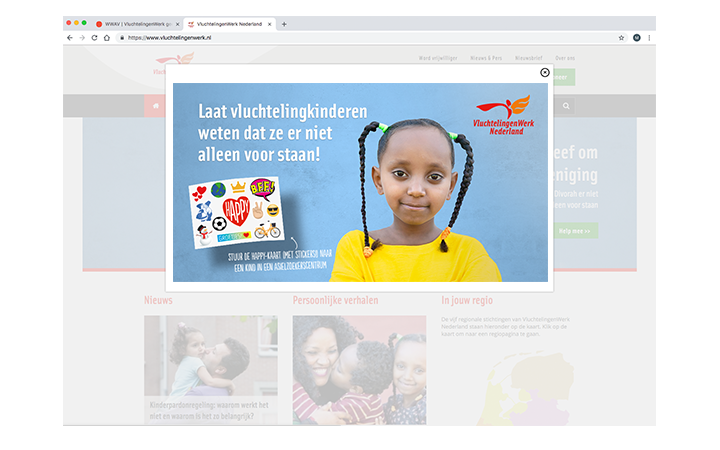
Task: Click the VluchtelingenWerk Nederland logo in the banner
Action: click(x=504, y=115)
